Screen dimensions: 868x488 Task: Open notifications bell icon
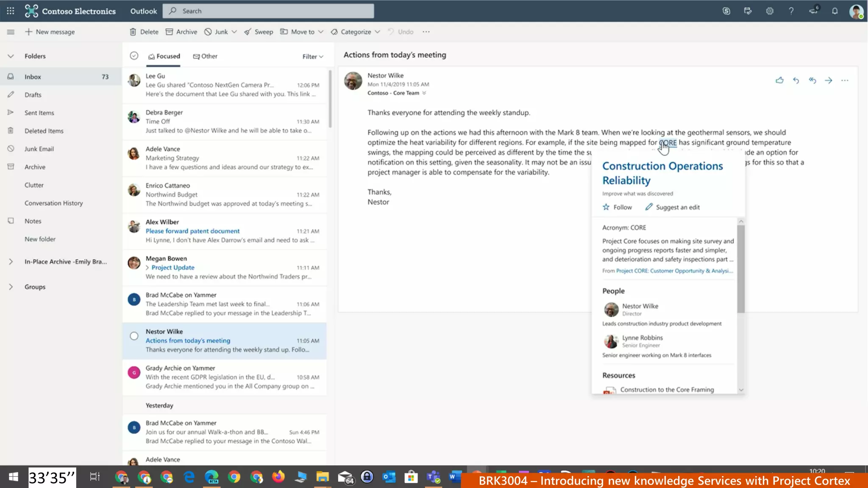(x=835, y=11)
